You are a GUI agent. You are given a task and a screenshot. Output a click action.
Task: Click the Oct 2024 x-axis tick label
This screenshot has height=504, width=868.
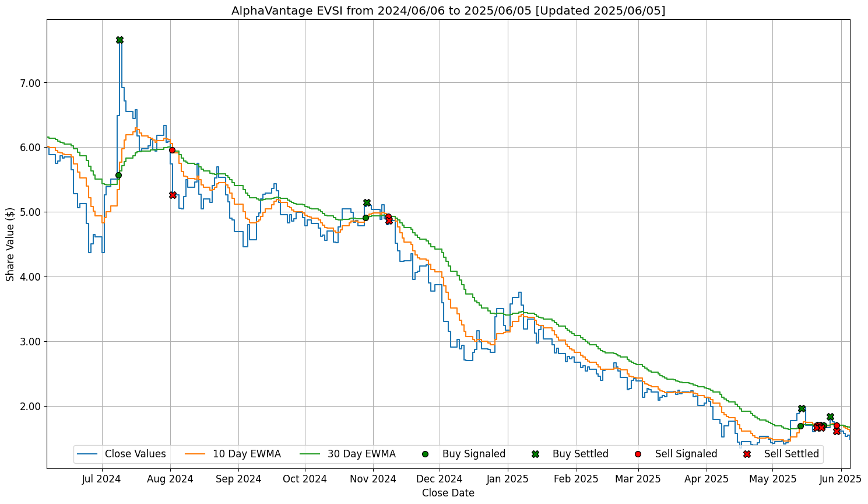click(x=304, y=479)
